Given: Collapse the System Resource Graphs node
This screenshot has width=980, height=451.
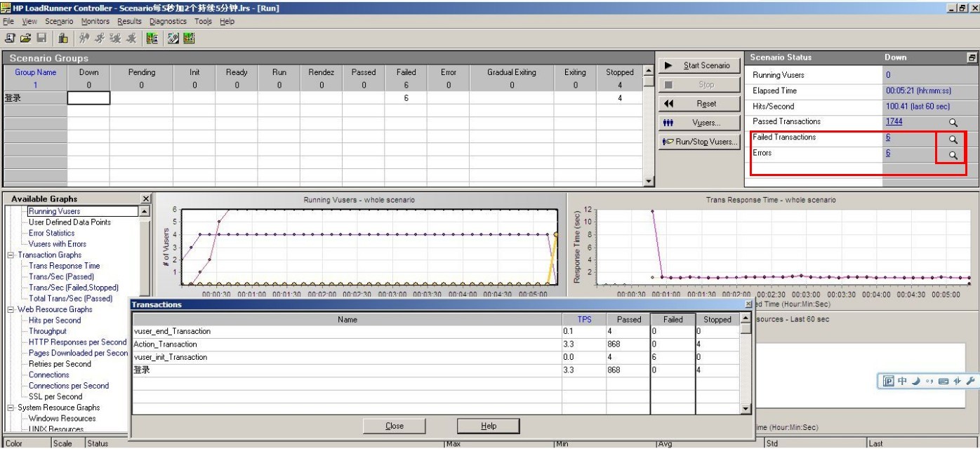Looking at the screenshot, I should click(x=11, y=408).
